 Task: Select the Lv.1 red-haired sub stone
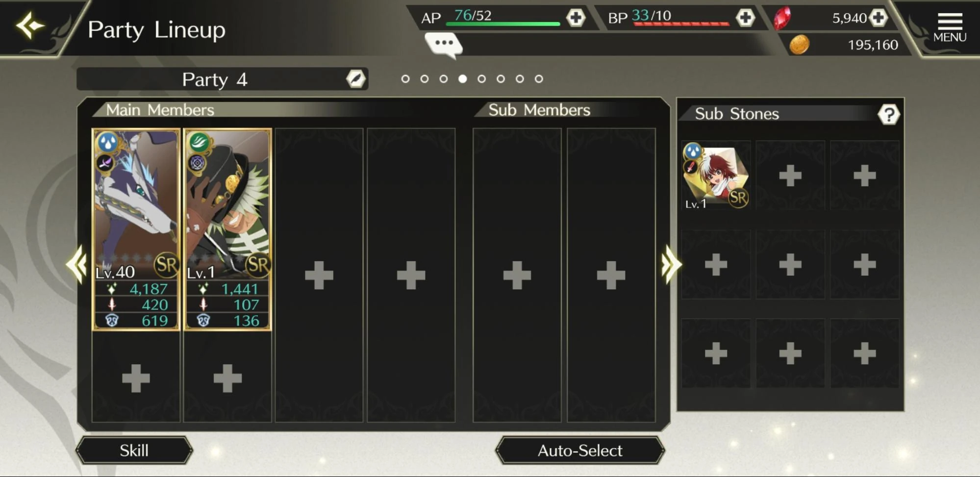tap(716, 176)
